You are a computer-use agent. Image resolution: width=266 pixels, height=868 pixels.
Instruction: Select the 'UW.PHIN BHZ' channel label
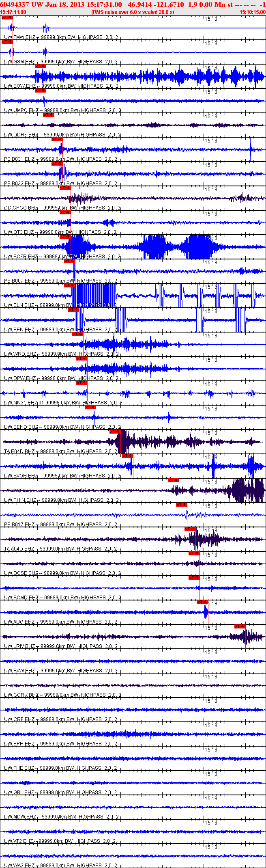pos(20,500)
